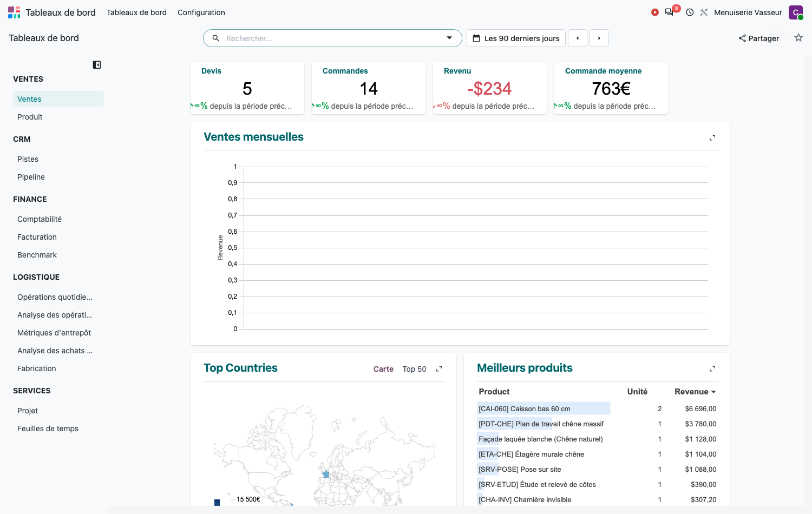Open the Métriques d'entrepôt dashboard
Screen dimensions: 812x514
(x=58, y=333)
